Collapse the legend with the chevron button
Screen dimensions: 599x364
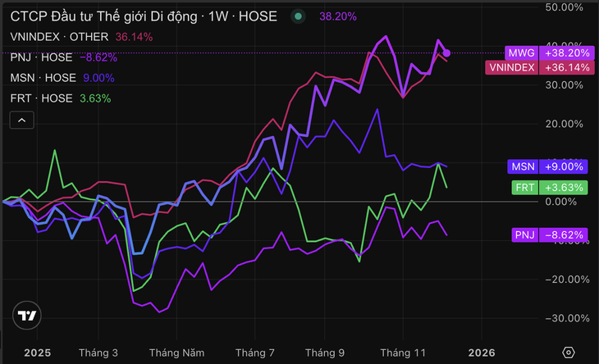point(22,121)
